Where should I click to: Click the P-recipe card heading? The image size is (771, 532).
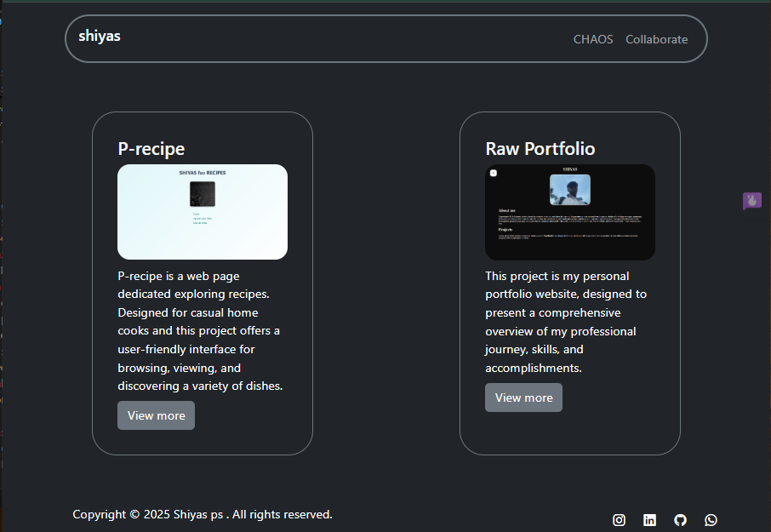151,149
